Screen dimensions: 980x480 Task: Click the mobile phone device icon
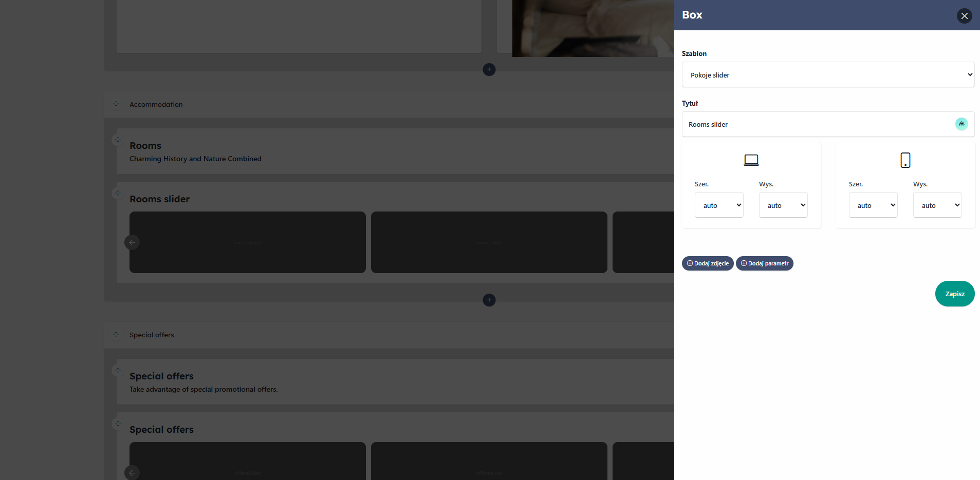[x=905, y=160]
